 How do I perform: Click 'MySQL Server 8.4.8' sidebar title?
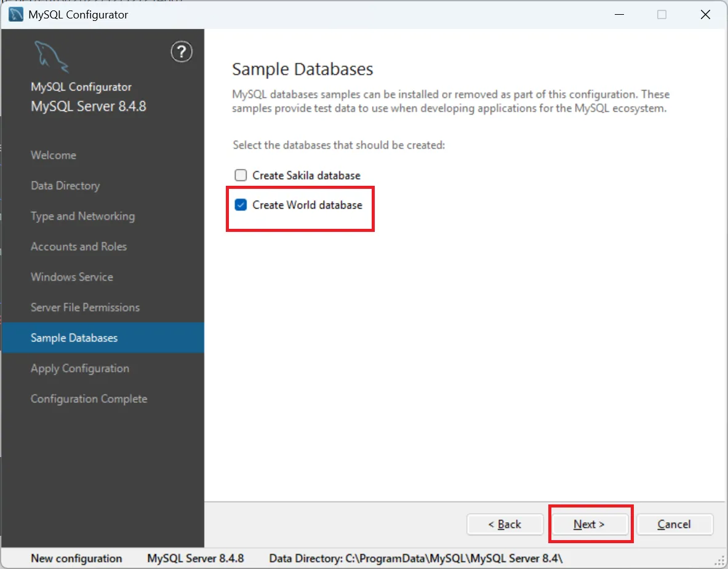(x=88, y=106)
